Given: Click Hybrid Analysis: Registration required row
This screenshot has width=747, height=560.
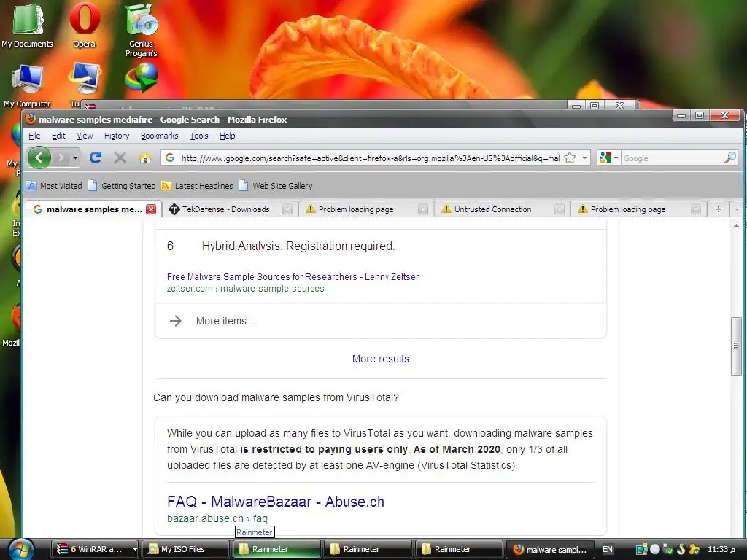Looking at the screenshot, I should (298, 246).
